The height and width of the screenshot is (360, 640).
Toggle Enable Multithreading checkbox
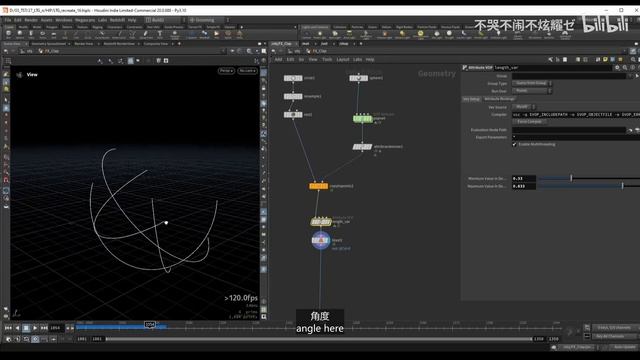pos(514,144)
